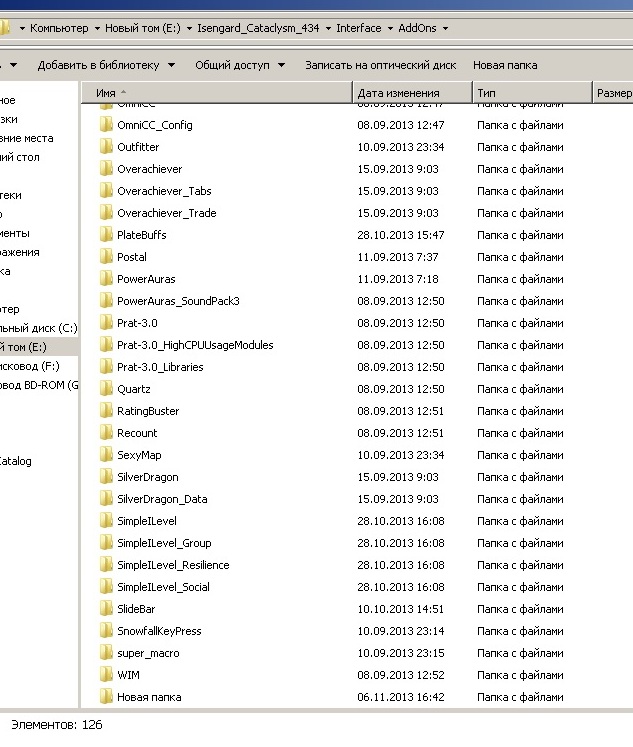
Task: Click the 10.09.2013 23:15 date cell
Action: [x=401, y=653]
